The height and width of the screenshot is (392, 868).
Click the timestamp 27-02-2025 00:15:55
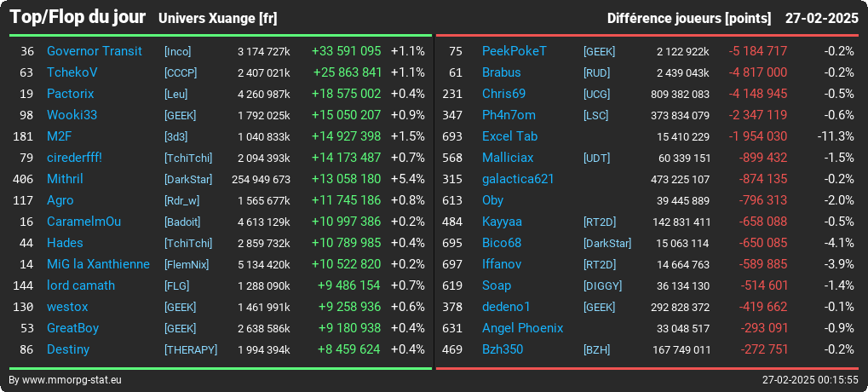tap(810, 380)
